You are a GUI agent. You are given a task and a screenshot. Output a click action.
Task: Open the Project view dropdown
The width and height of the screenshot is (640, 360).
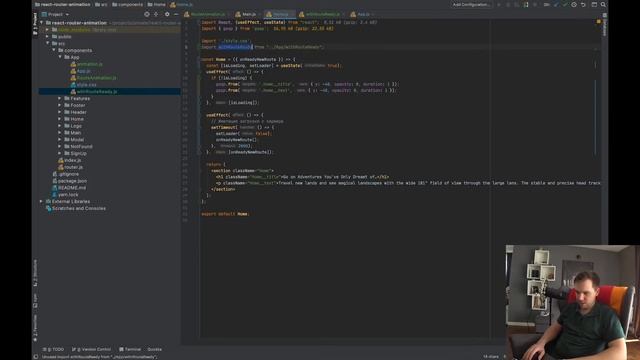tap(56, 14)
